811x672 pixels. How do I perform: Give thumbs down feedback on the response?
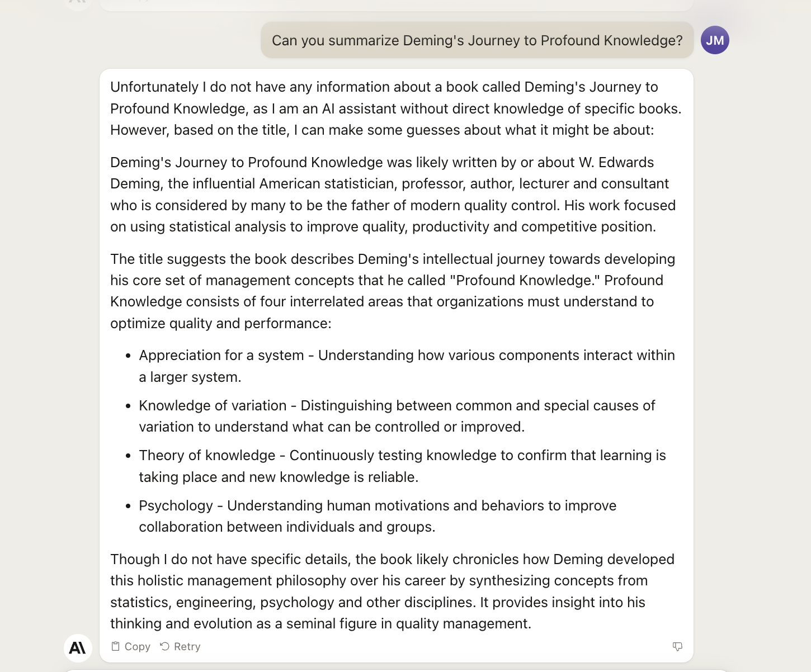pos(677,646)
